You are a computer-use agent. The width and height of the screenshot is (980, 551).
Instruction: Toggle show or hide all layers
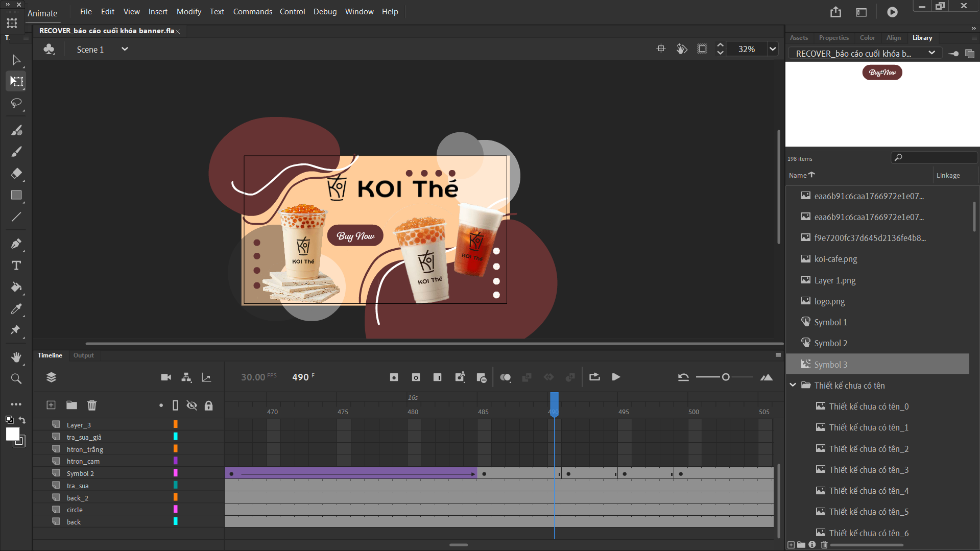point(192,405)
